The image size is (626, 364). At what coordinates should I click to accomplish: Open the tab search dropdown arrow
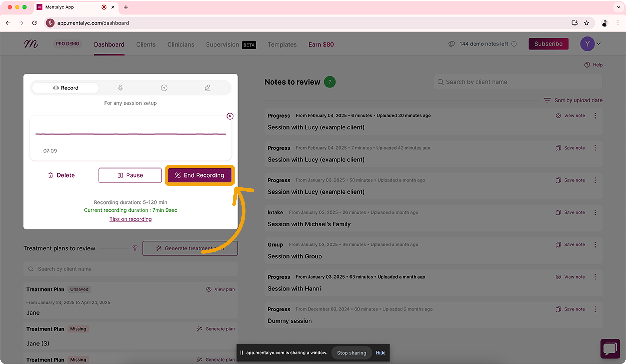click(619, 7)
